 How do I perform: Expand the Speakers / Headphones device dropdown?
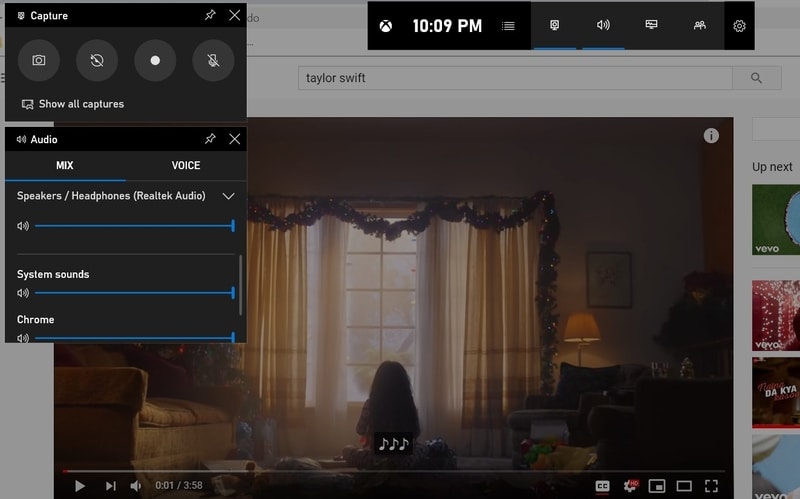coord(228,197)
